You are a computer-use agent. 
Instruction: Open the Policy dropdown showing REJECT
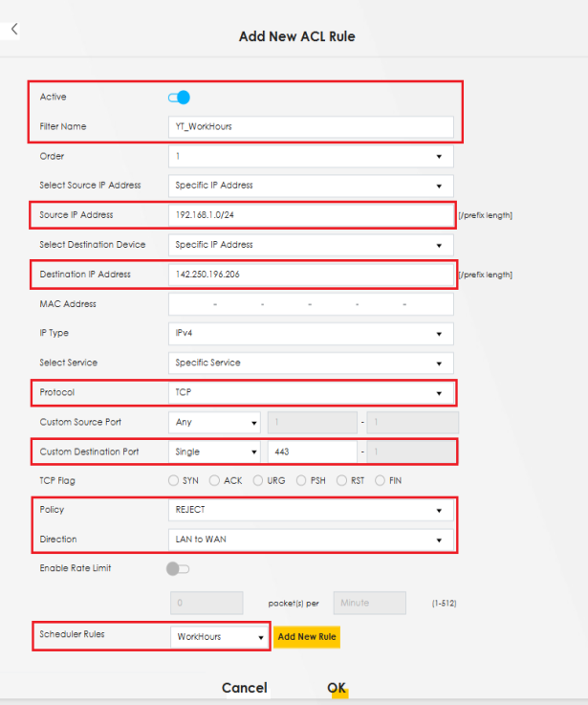click(x=310, y=510)
